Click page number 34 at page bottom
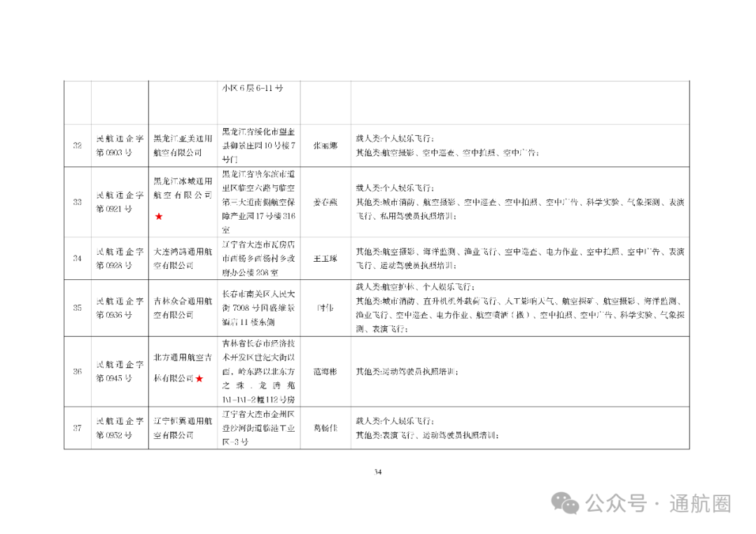 coord(377,472)
